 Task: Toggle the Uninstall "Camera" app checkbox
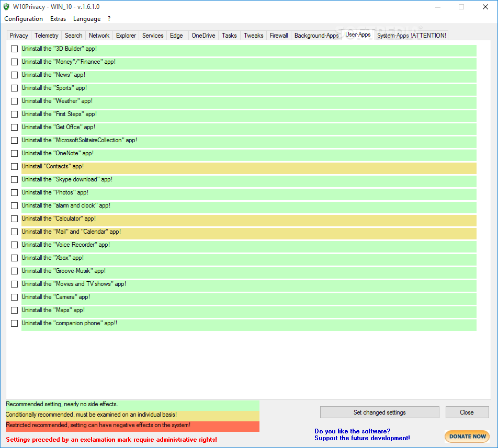[x=14, y=297]
